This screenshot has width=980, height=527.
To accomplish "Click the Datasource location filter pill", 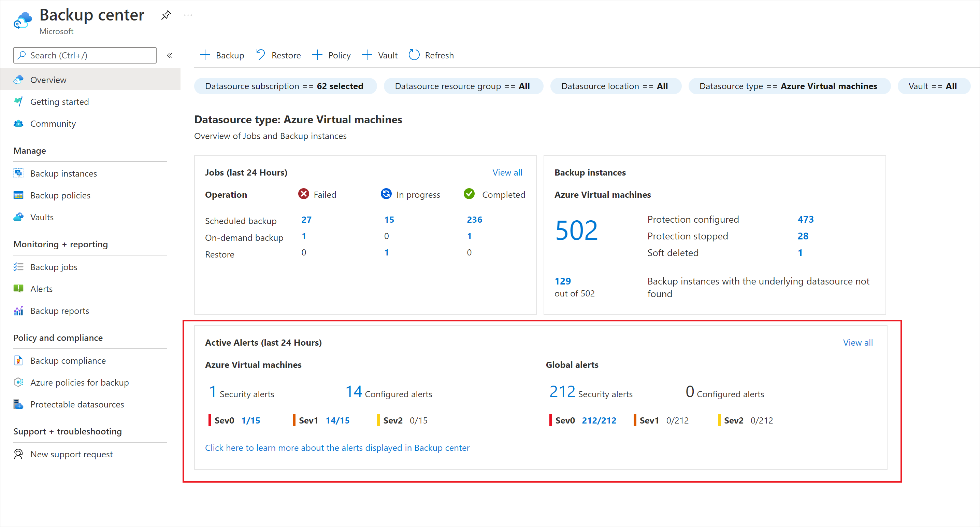I will pyautogui.click(x=616, y=85).
